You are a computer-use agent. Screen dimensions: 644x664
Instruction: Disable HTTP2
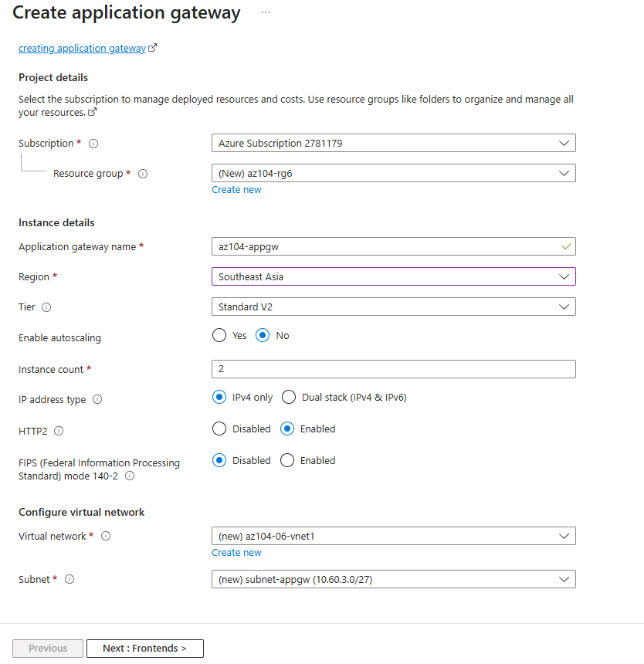[219, 429]
